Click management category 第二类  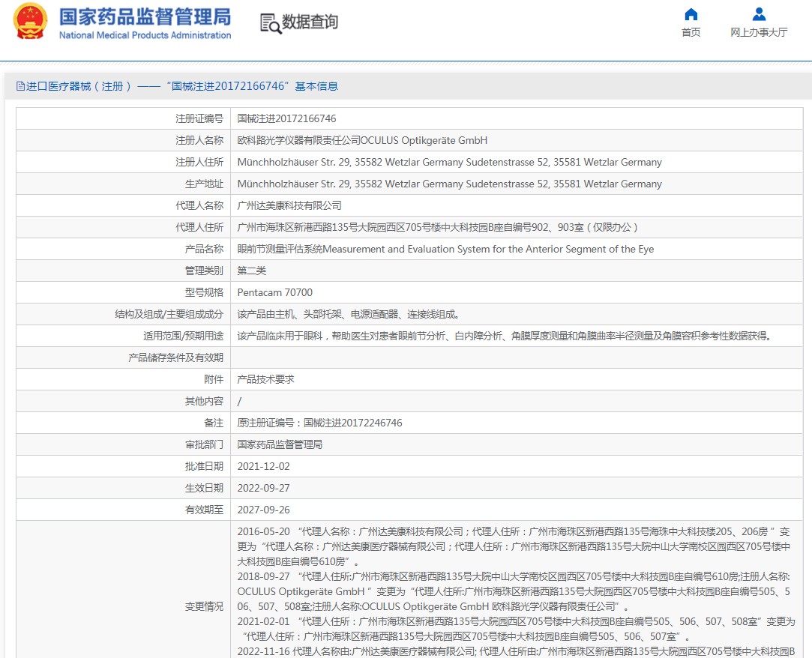[252, 271]
